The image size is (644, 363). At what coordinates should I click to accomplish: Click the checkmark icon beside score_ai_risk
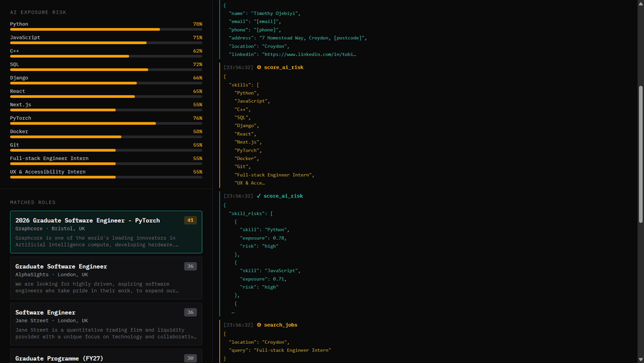(x=259, y=196)
